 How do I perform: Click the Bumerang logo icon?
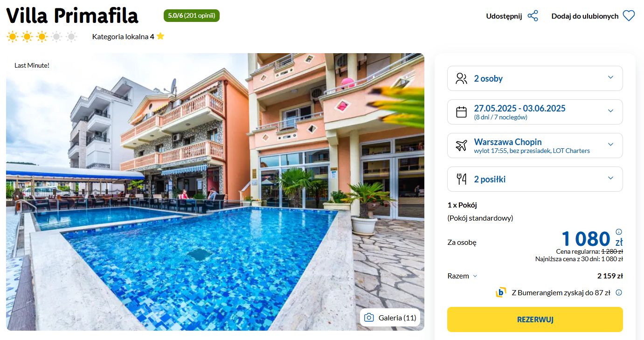[501, 292]
